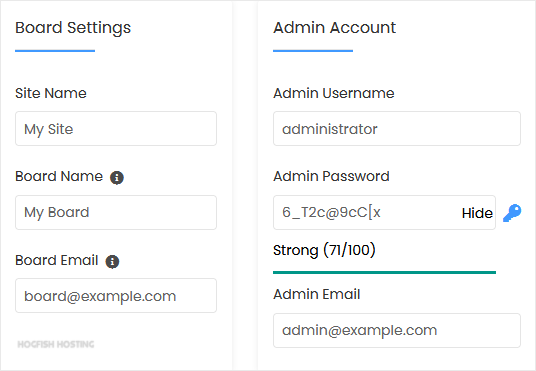Click the password strength green bar

(384, 272)
